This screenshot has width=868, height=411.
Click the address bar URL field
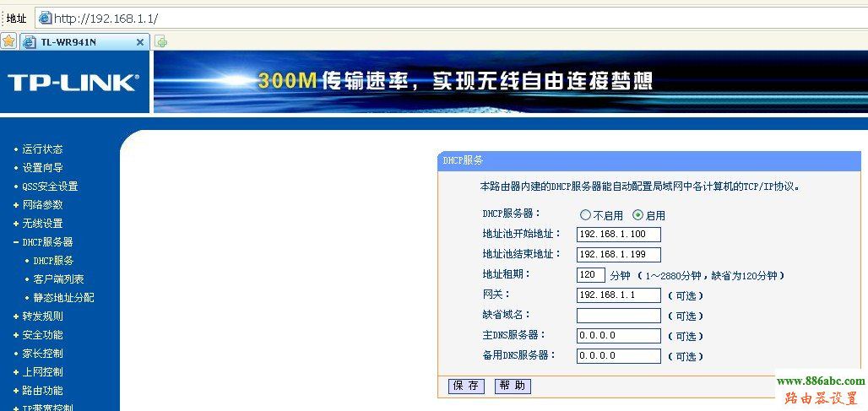click(451, 19)
